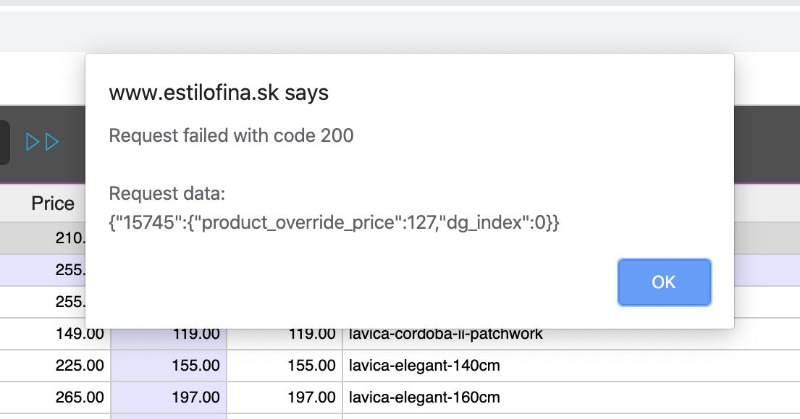Select the lavica-elegant-160cm cell
The width and height of the screenshot is (800, 419).
pos(424,399)
